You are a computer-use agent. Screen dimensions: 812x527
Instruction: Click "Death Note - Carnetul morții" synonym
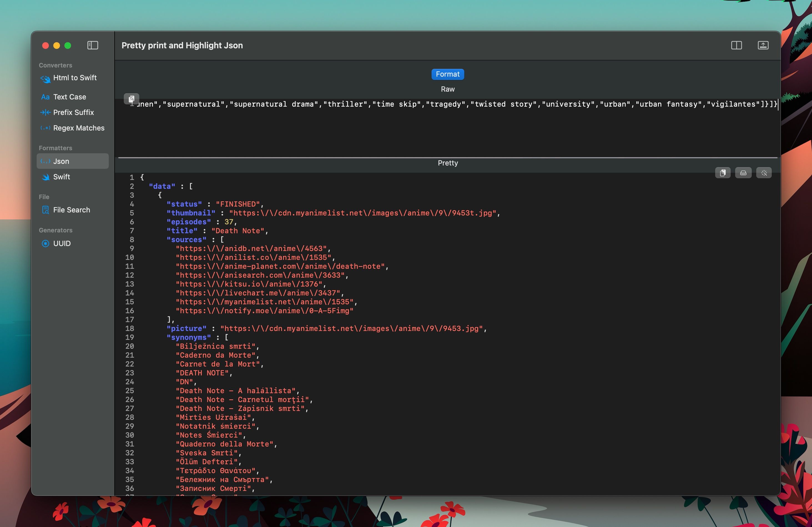(x=242, y=399)
